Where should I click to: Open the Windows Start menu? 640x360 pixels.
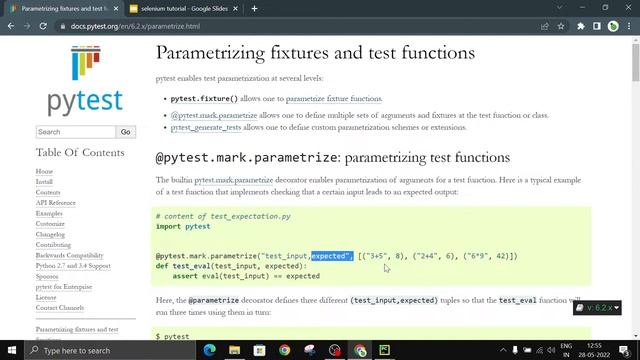12,350
